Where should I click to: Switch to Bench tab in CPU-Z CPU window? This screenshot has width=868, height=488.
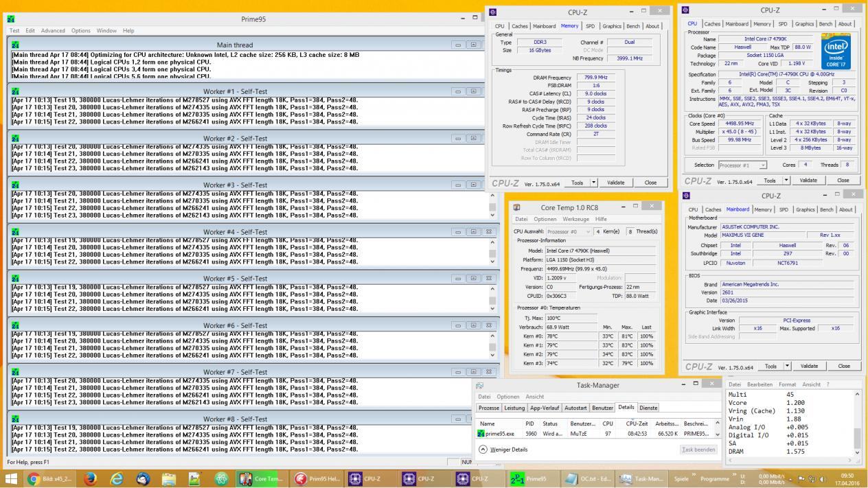[x=826, y=23]
